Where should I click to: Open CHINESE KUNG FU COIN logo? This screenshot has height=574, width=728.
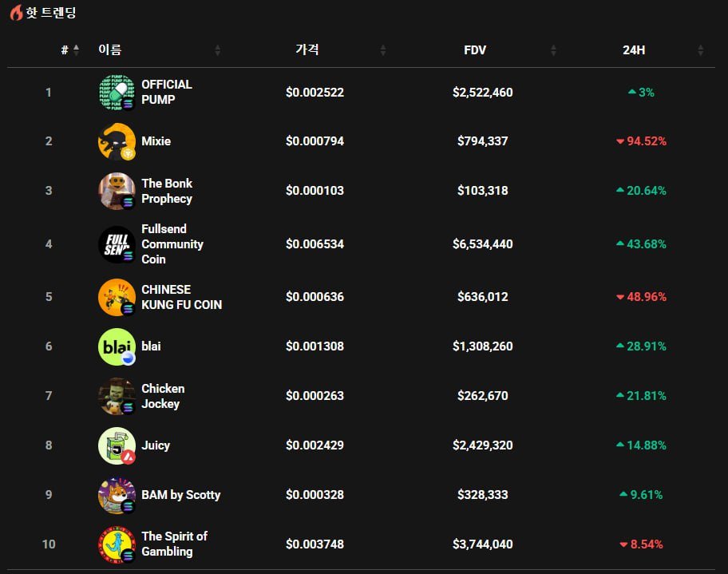tap(117, 297)
